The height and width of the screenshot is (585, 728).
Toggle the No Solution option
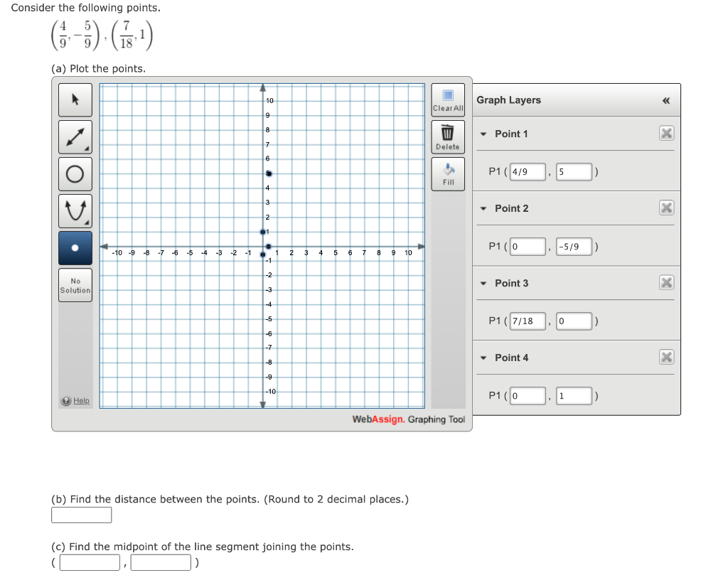(75, 284)
